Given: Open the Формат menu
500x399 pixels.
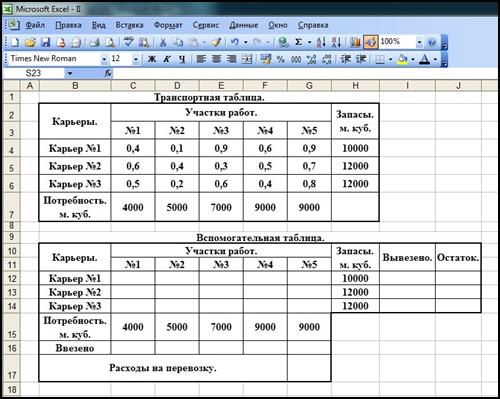Looking at the screenshot, I should pyautogui.click(x=168, y=25).
